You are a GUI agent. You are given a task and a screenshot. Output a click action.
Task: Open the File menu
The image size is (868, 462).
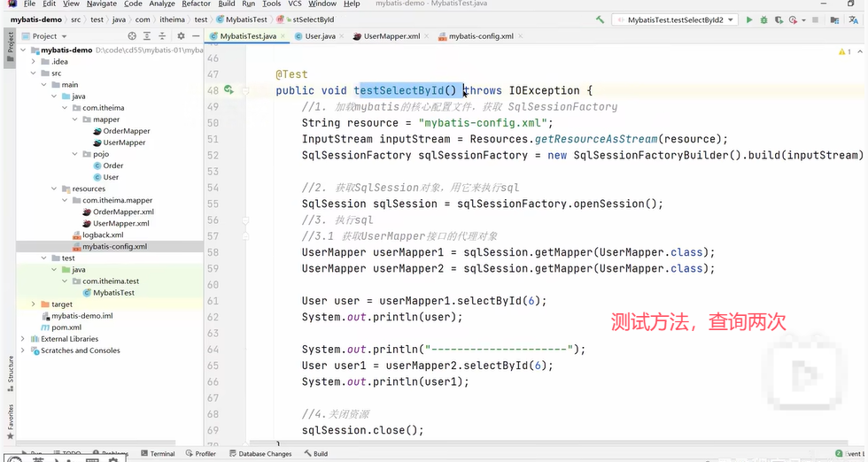coord(30,4)
